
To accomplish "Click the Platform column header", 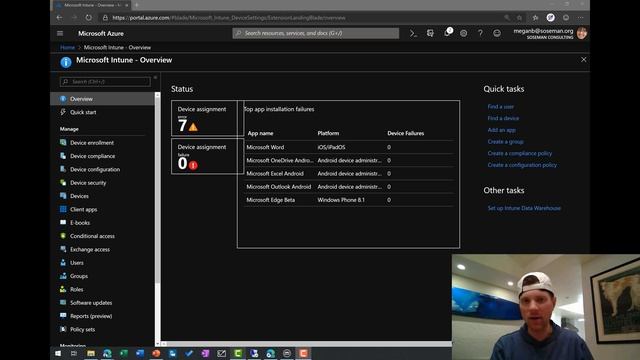I will 328,133.
